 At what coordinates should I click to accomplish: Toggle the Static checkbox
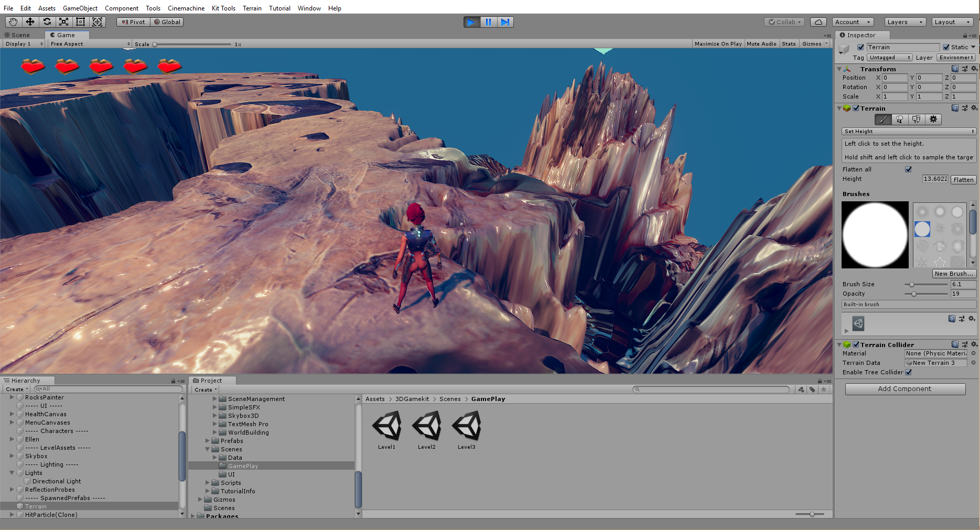point(946,47)
